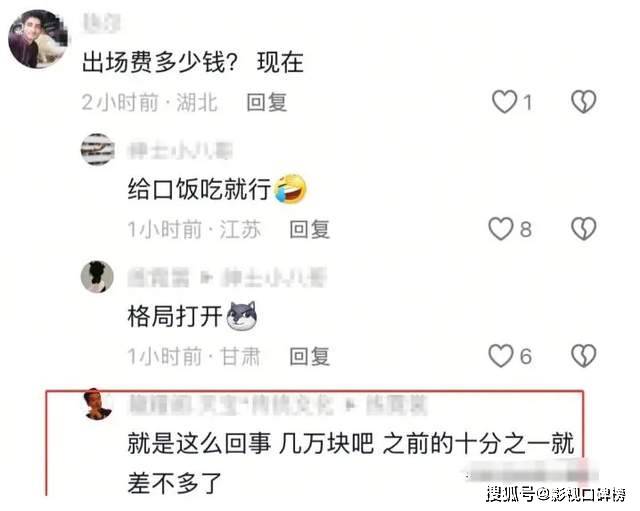The width and height of the screenshot is (640, 511).
Task: Tap the husky dog emoji after '格局打开'
Action: coord(242,315)
